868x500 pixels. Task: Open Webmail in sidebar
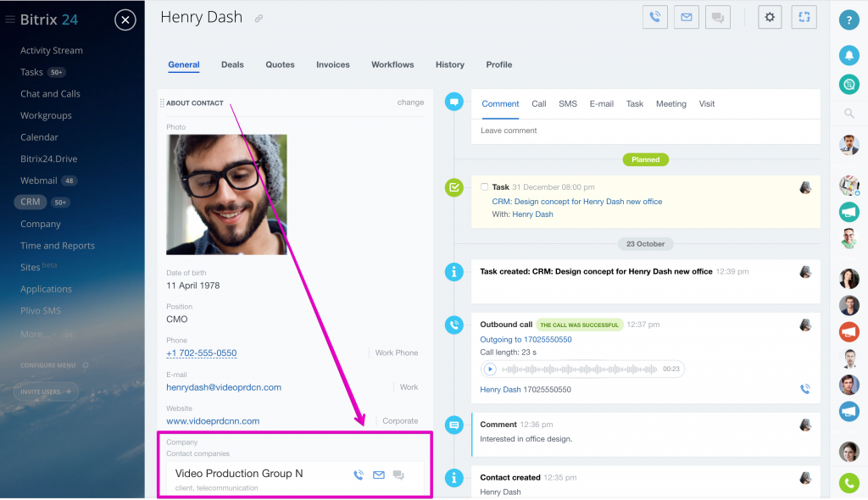[x=39, y=181]
